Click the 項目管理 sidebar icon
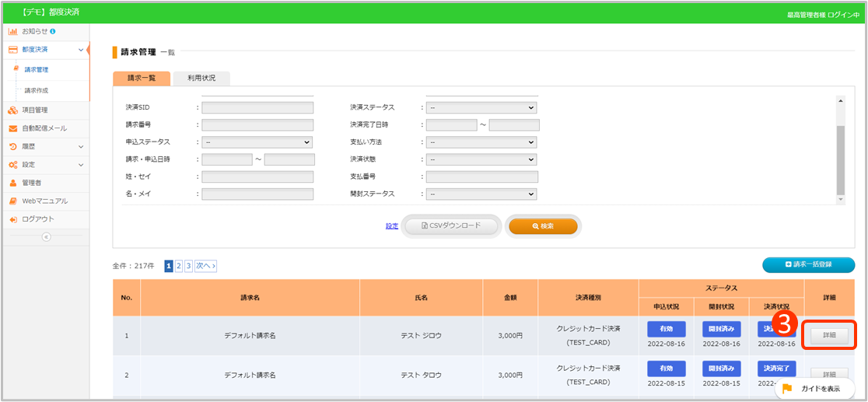868x402 pixels. pyautogui.click(x=13, y=110)
